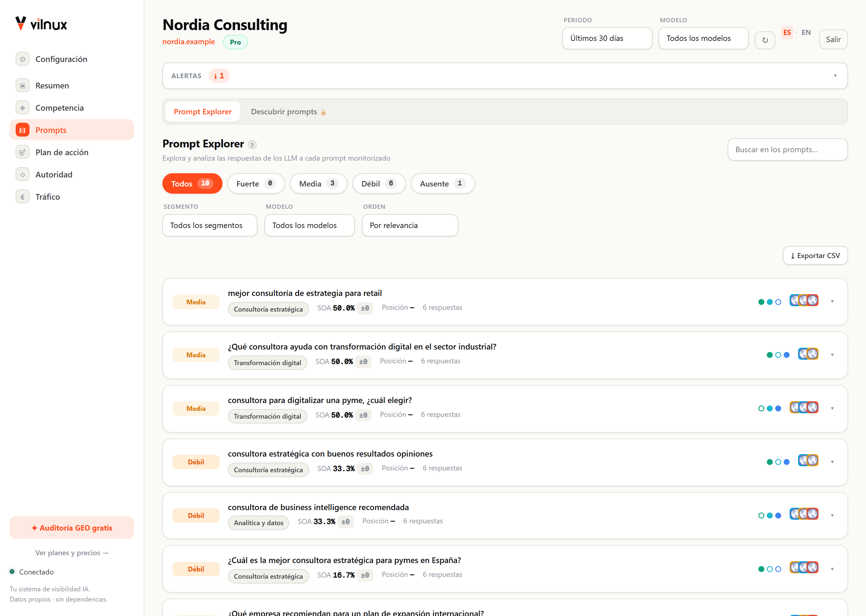Go to Competencia section

72,108
